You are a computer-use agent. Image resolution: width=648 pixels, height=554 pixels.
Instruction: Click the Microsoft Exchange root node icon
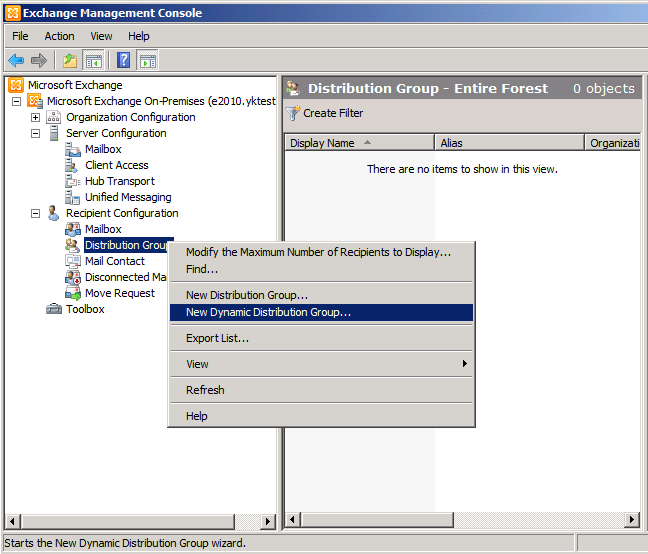(16, 85)
